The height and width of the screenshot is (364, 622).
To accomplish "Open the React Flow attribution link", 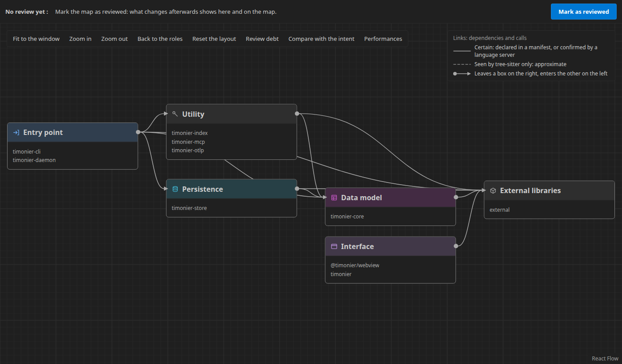I will (x=605, y=358).
